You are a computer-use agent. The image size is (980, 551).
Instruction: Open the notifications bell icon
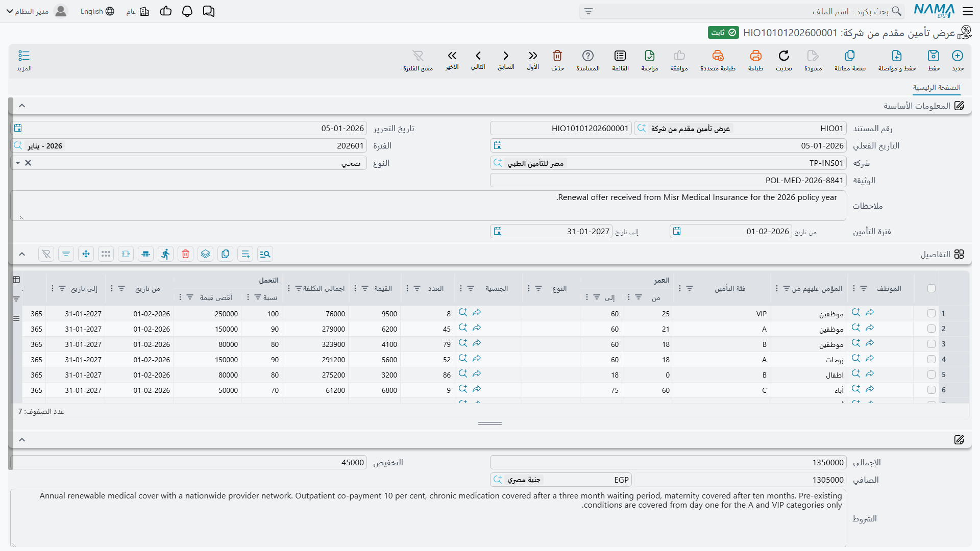tap(187, 11)
